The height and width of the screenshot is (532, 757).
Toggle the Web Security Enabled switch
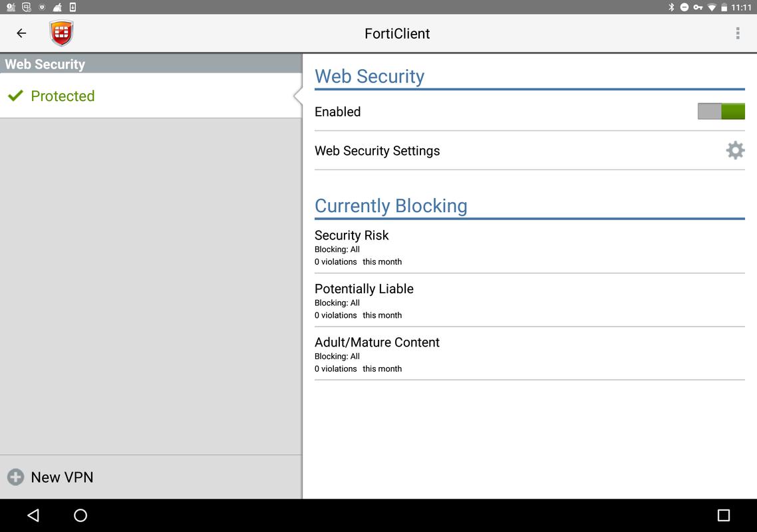pos(721,112)
